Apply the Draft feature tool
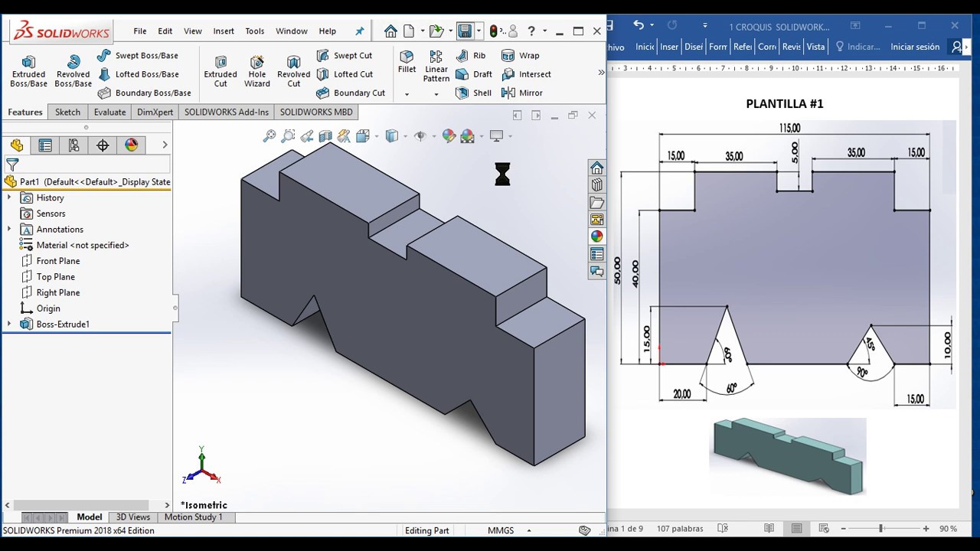980x551 pixels. [474, 74]
